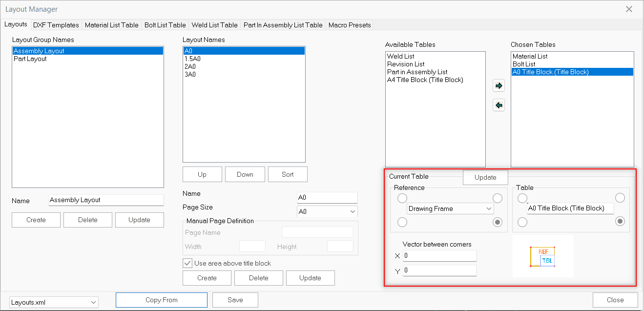Open the Weld List Table tab
Screen dimensions: 644x311
coord(214,25)
